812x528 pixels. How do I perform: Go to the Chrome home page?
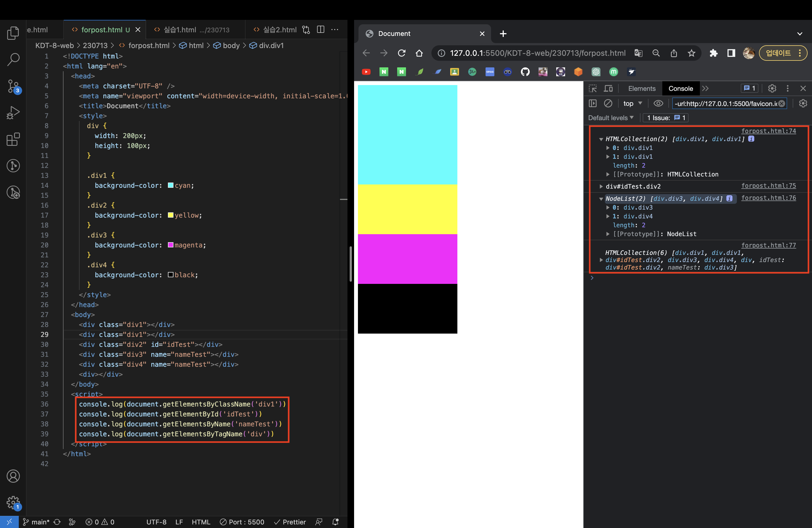[x=419, y=53]
